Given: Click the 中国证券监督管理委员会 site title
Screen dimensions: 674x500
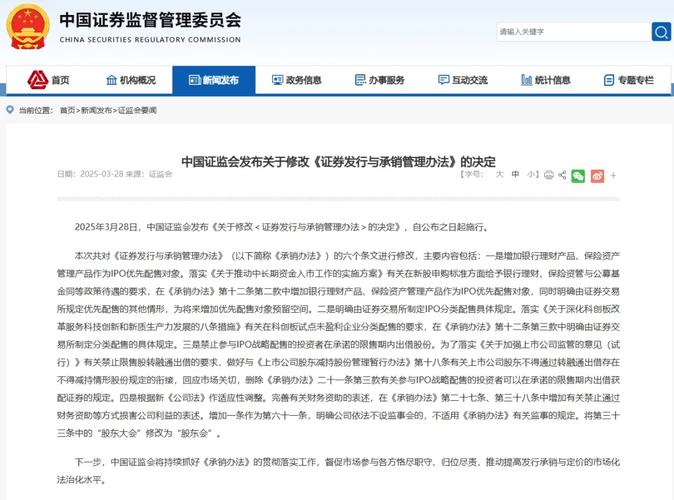Looking at the screenshot, I should point(150,20).
